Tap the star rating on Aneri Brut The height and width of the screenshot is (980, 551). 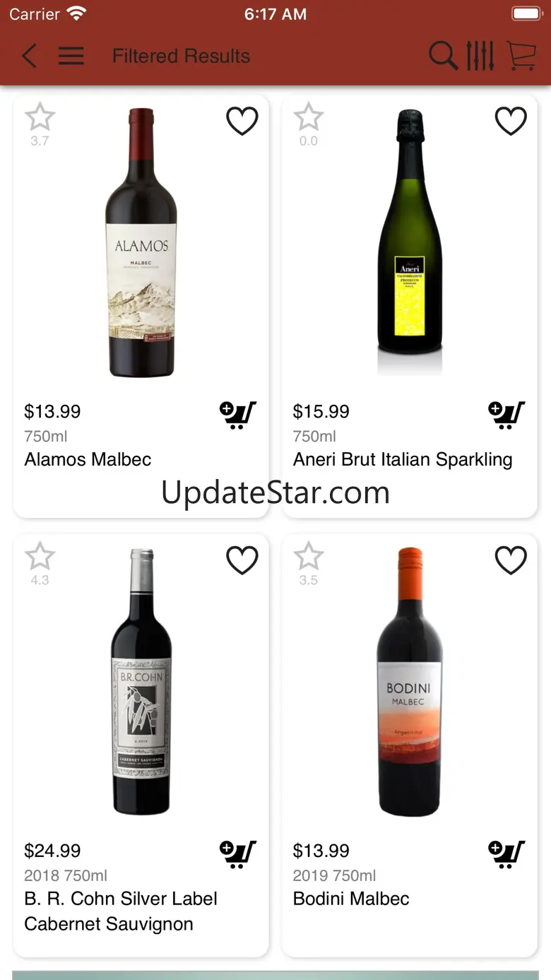point(309,117)
